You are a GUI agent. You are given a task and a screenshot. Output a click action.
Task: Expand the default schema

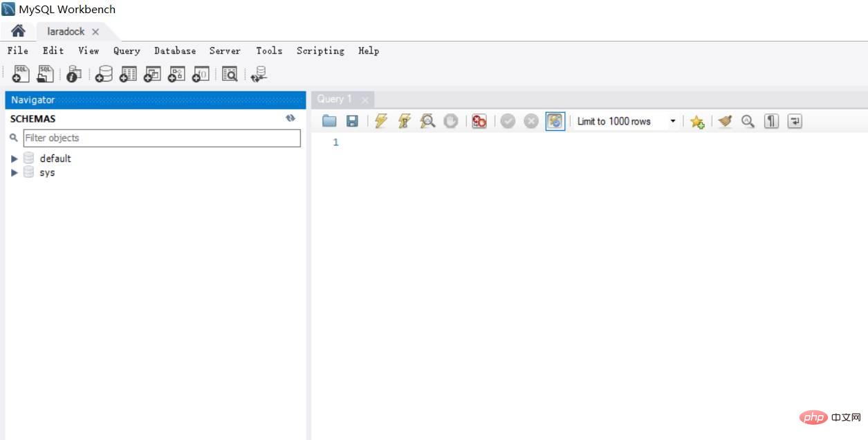pos(14,158)
